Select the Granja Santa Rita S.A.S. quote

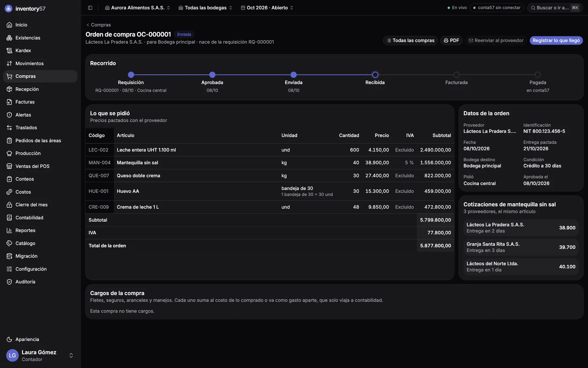coord(521,247)
